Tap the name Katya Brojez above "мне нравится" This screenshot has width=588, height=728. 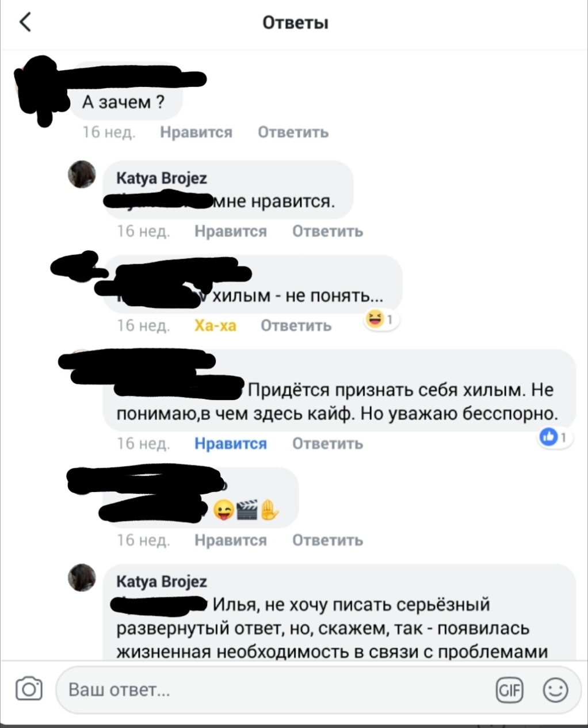click(x=162, y=178)
